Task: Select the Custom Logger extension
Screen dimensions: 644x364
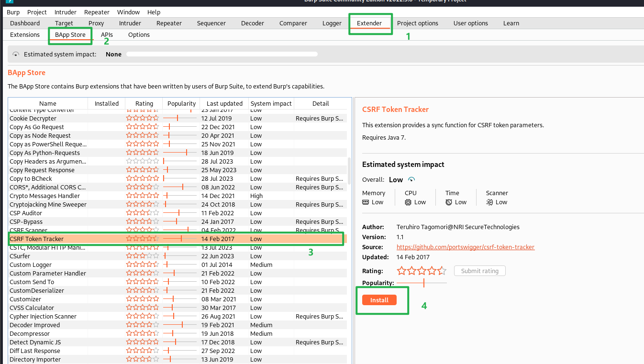Action: click(x=178, y=265)
